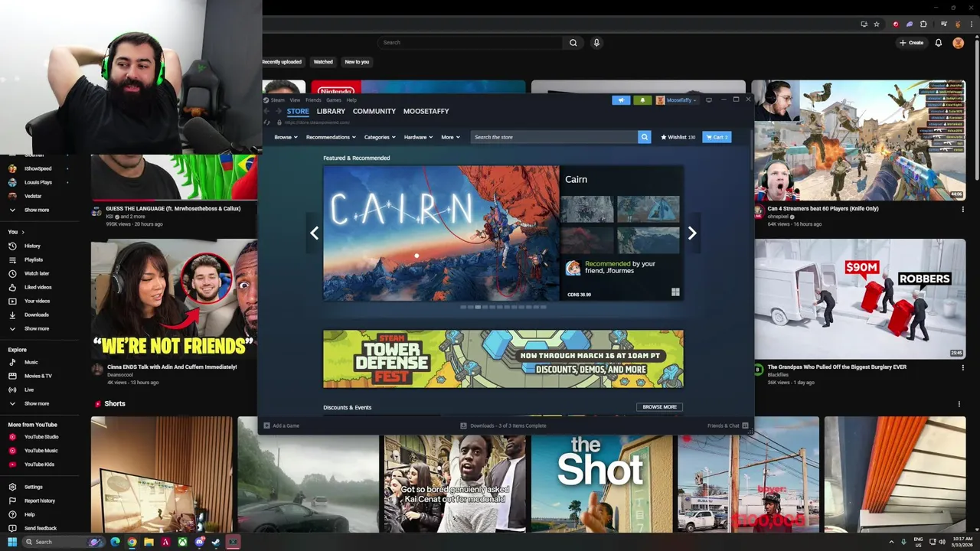Click the YouTube search box
980x551 pixels.
[x=471, y=43]
